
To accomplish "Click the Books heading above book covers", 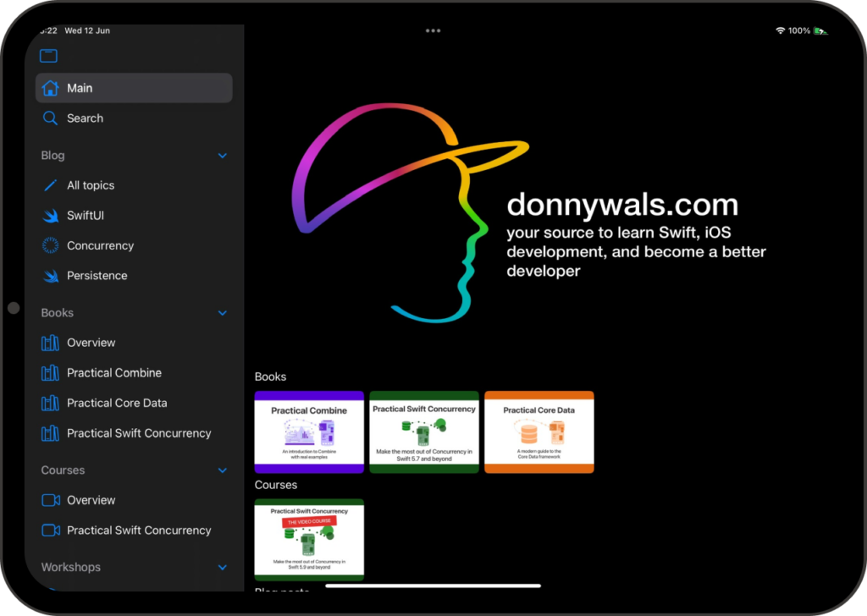I will [270, 377].
